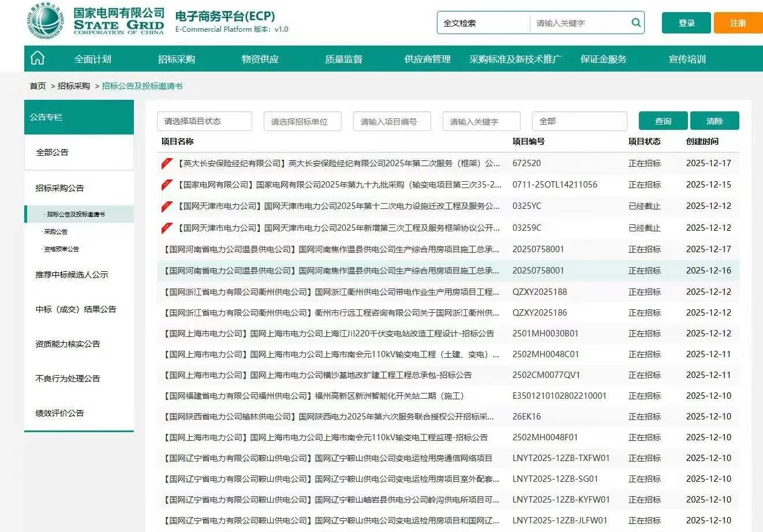Screen dimensions: 763x532
Task: Open the 招标采购 navigation menu
Action: (x=177, y=59)
